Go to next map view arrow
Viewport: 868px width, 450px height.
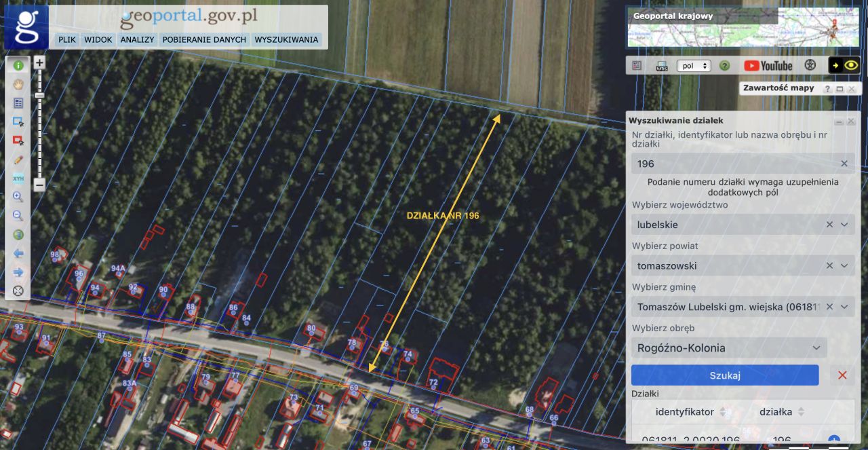coord(18,272)
